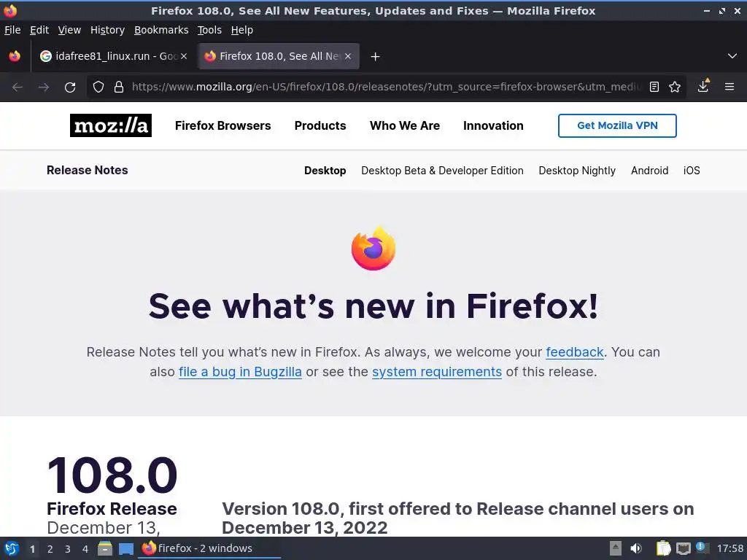The height and width of the screenshot is (560, 747).
Task: Click the firefox - 2 windows taskbar button
Action: pos(209,548)
